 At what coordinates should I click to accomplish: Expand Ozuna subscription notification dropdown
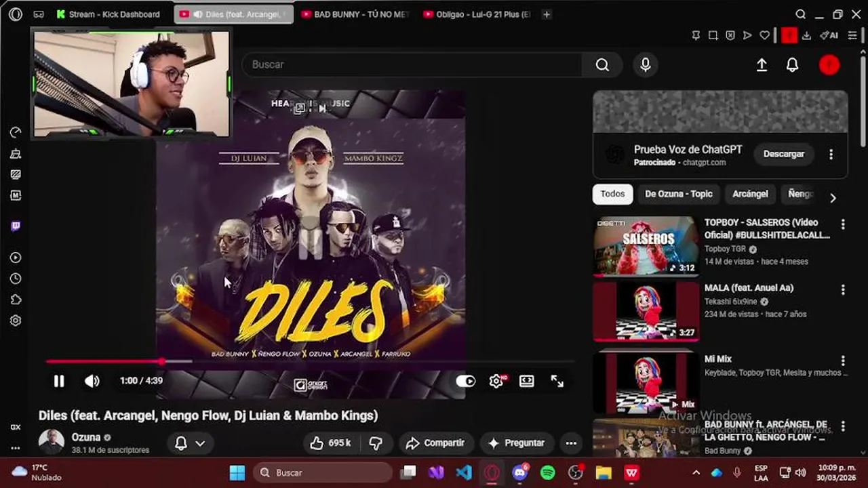click(191, 443)
